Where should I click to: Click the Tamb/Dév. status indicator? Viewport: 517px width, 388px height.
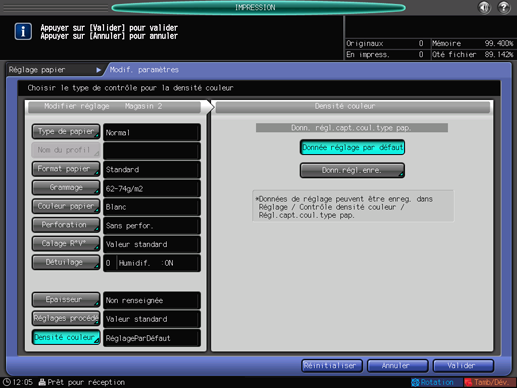(489, 382)
